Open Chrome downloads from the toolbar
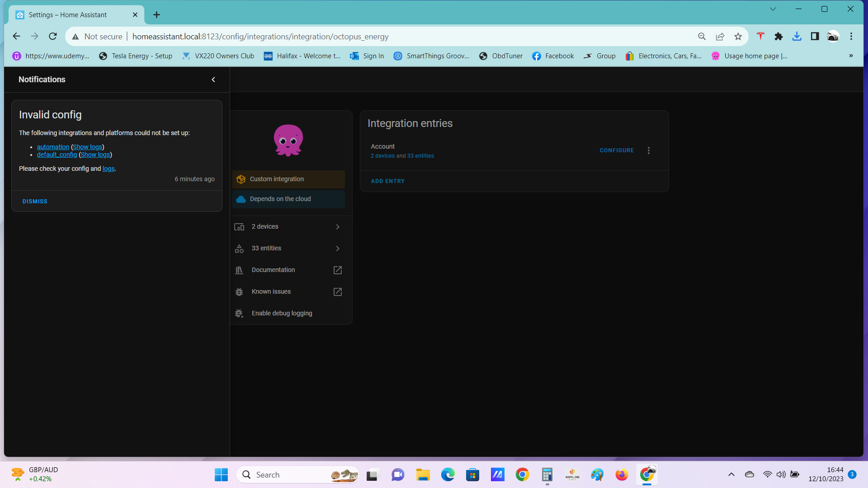This screenshot has height=488, width=868. [x=797, y=36]
